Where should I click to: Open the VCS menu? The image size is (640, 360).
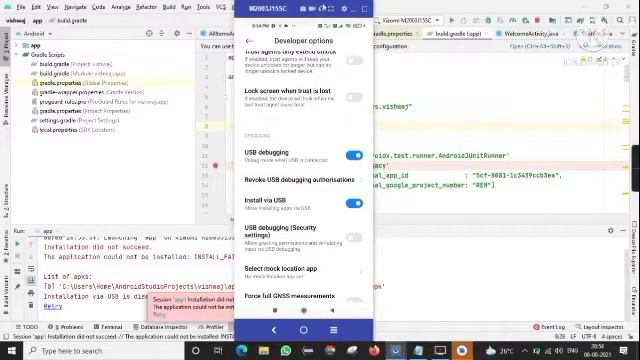(x=221, y=7)
